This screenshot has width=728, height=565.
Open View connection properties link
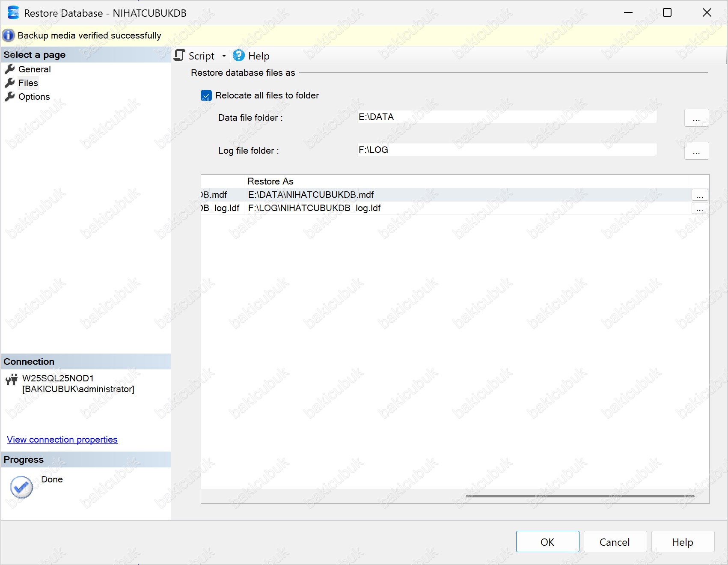click(62, 440)
